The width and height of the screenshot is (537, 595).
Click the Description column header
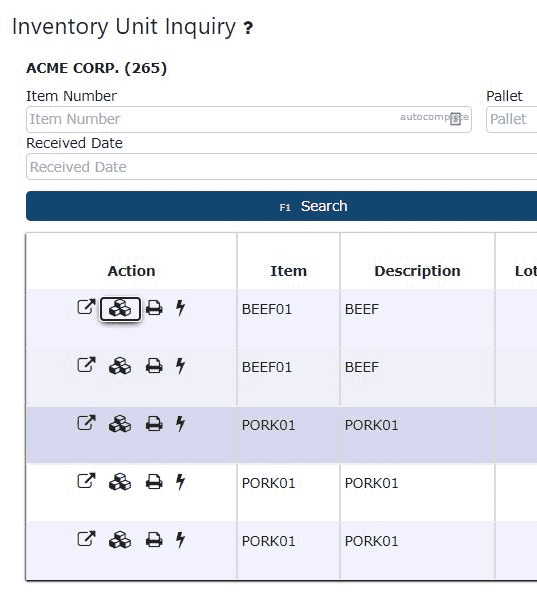coord(417,271)
